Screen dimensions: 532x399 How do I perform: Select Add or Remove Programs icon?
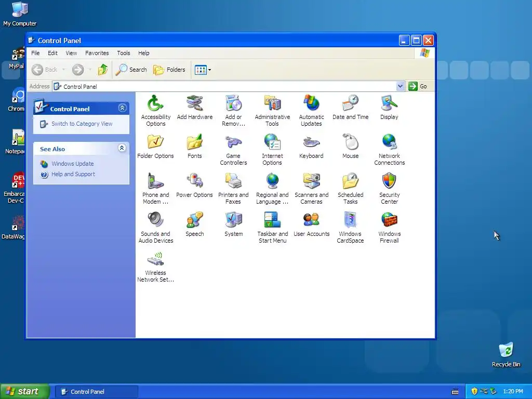coord(233,103)
